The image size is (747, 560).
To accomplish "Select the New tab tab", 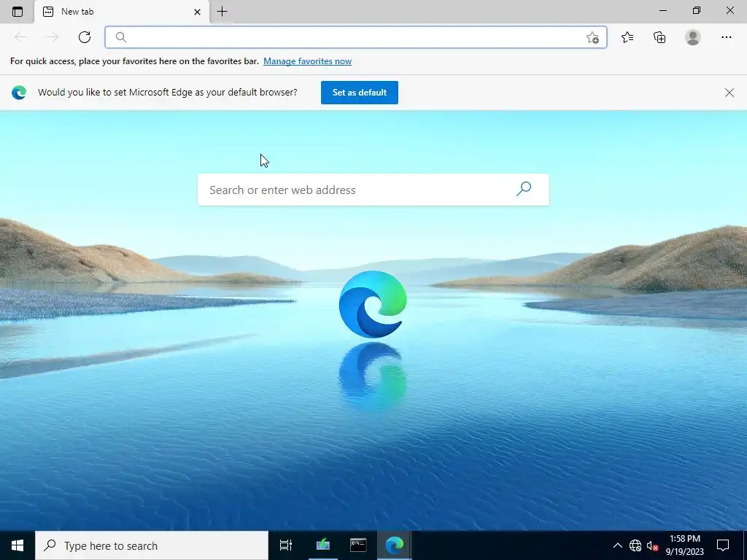I will point(122,12).
